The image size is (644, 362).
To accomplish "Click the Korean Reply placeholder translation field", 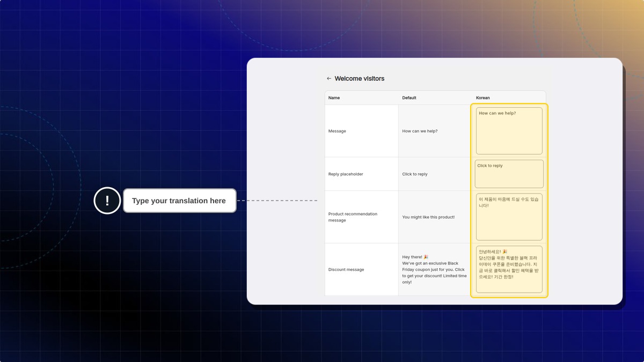I will click(x=509, y=174).
